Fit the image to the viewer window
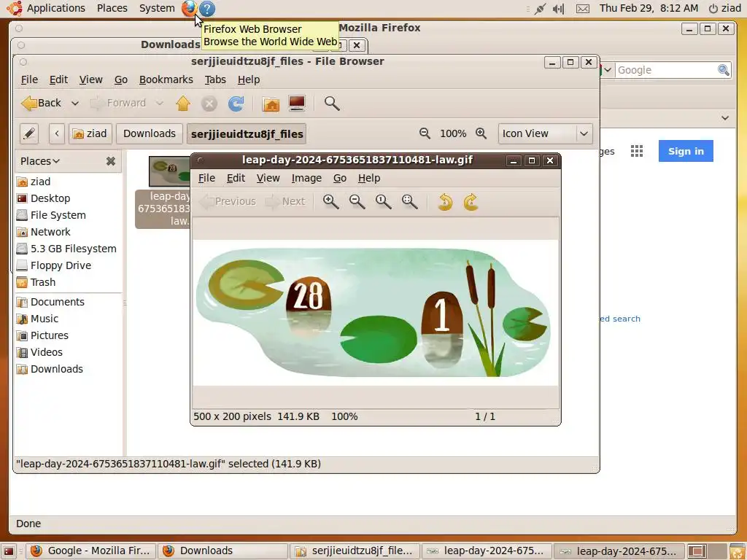The width and height of the screenshot is (747, 560). 409,202
